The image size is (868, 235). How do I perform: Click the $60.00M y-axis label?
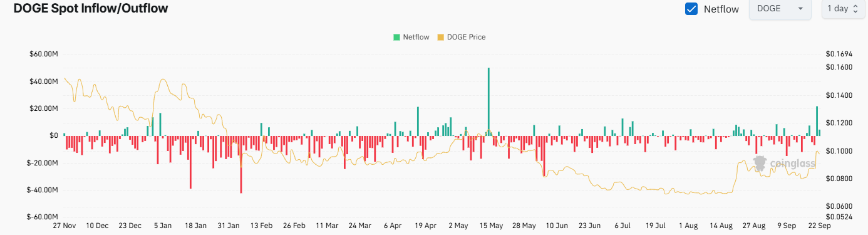tap(43, 54)
